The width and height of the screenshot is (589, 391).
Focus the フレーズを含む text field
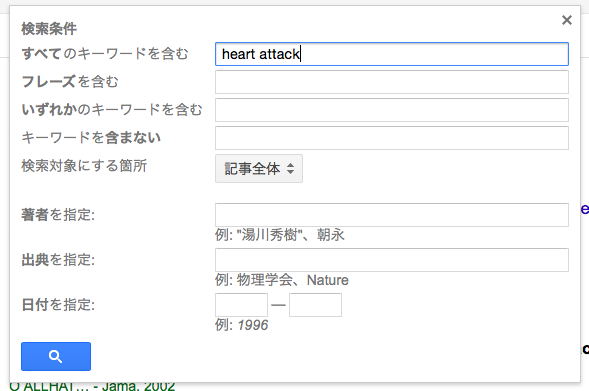[x=392, y=82]
